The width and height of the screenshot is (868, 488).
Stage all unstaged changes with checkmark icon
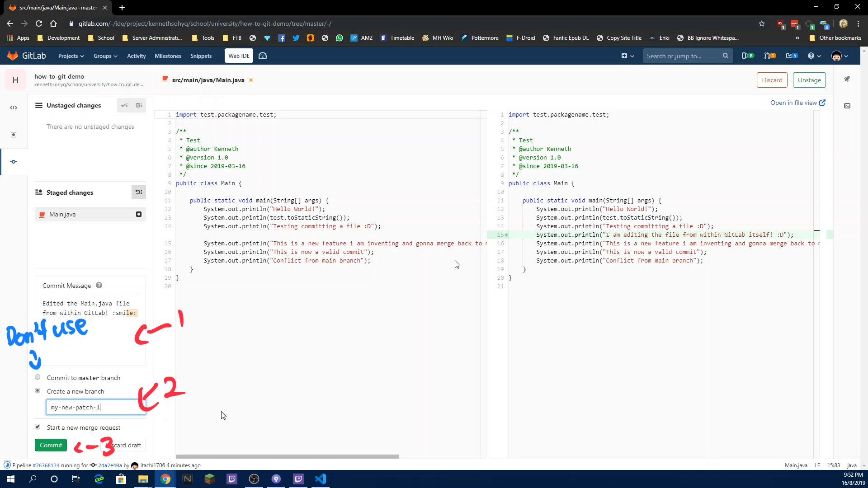[124, 105]
